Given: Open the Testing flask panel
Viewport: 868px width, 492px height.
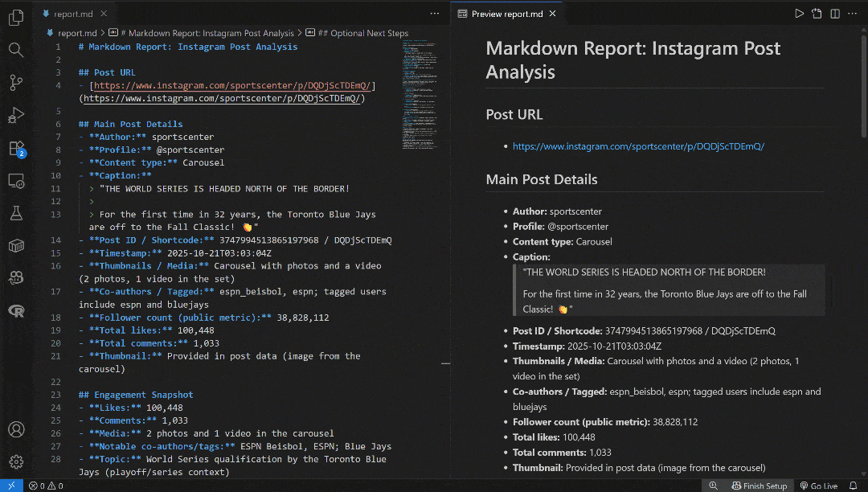Looking at the screenshot, I should (16, 213).
